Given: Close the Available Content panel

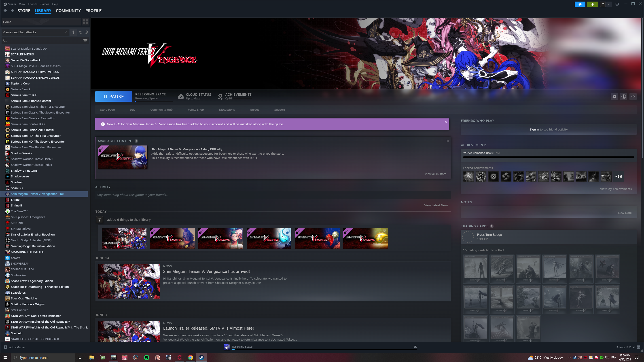Looking at the screenshot, I should click(x=447, y=141).
